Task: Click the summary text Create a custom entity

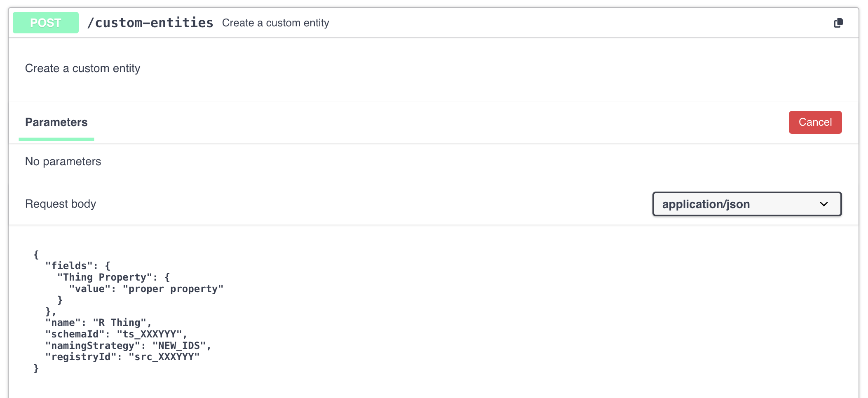Action: [x=275, y=23]
